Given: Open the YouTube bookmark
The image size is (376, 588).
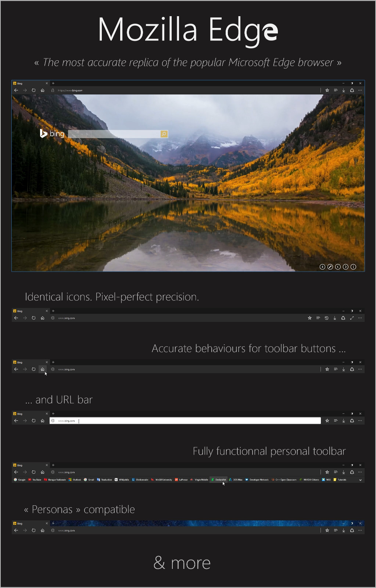Looking at the screenshot, I should click(x=35, y=480).
